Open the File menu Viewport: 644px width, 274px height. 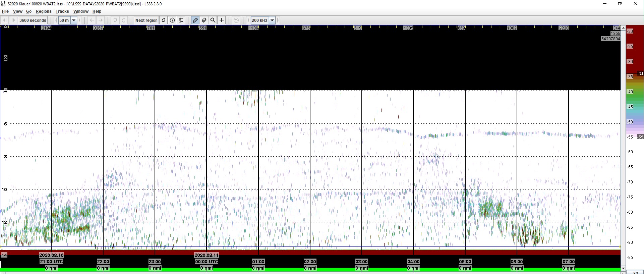pos(5,11)
